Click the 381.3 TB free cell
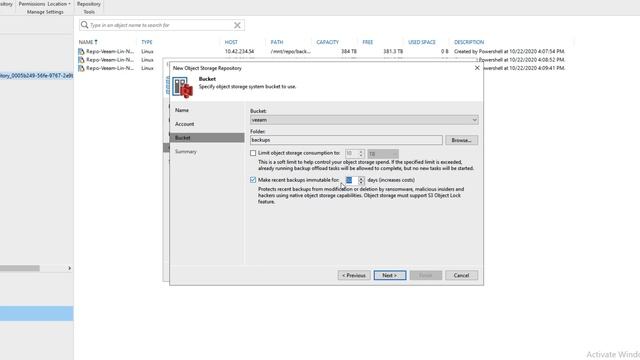The image size is (640, 360). tap(393, 51)
